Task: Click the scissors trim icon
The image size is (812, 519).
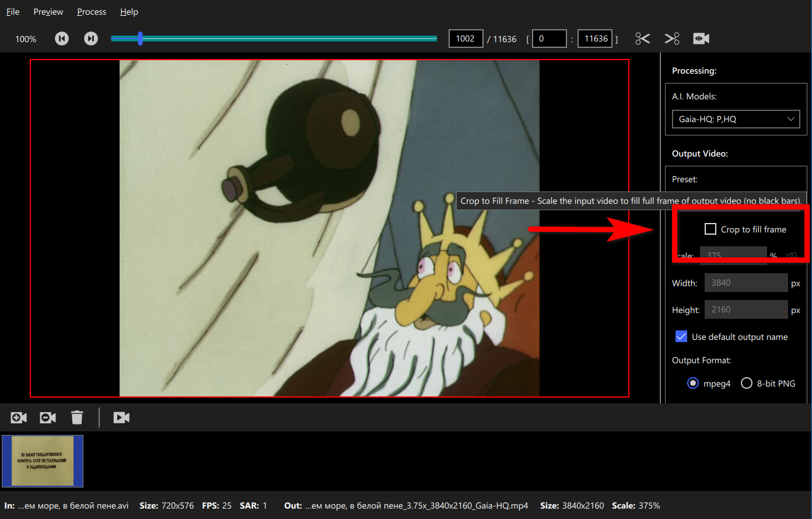Action: (x=642, y=39)
